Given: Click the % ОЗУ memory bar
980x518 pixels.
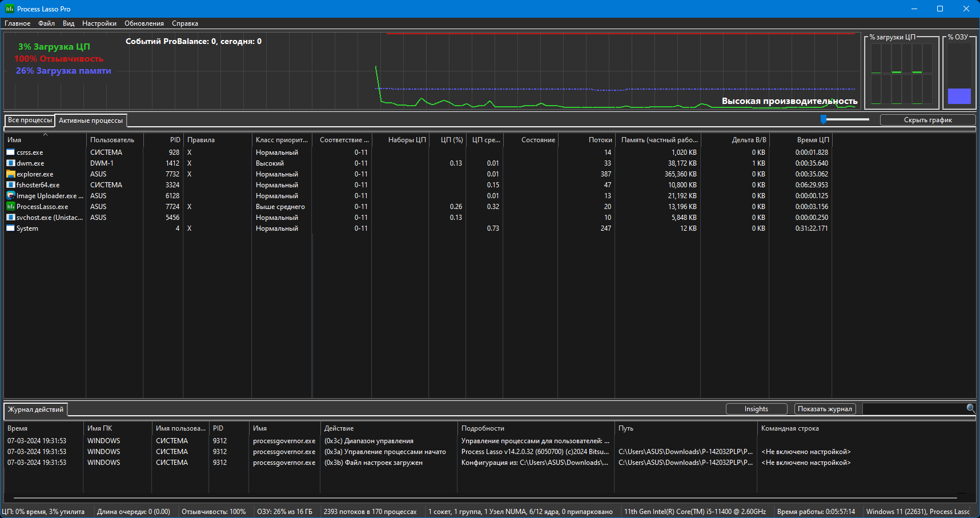Looking at the screenshot, I should point(959,73).
